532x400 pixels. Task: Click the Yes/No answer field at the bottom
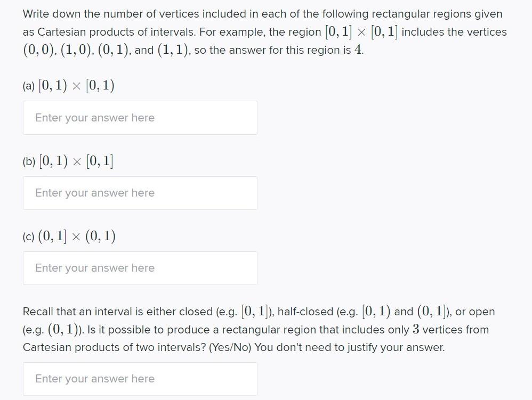click(140, 378)
